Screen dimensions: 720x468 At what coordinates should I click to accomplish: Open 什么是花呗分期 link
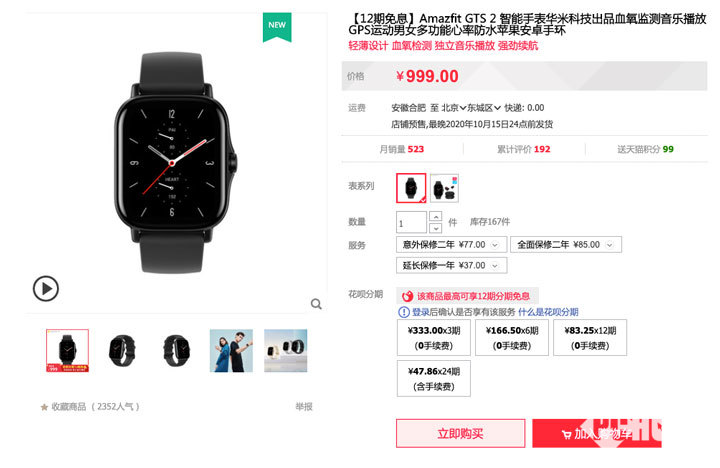548,312
